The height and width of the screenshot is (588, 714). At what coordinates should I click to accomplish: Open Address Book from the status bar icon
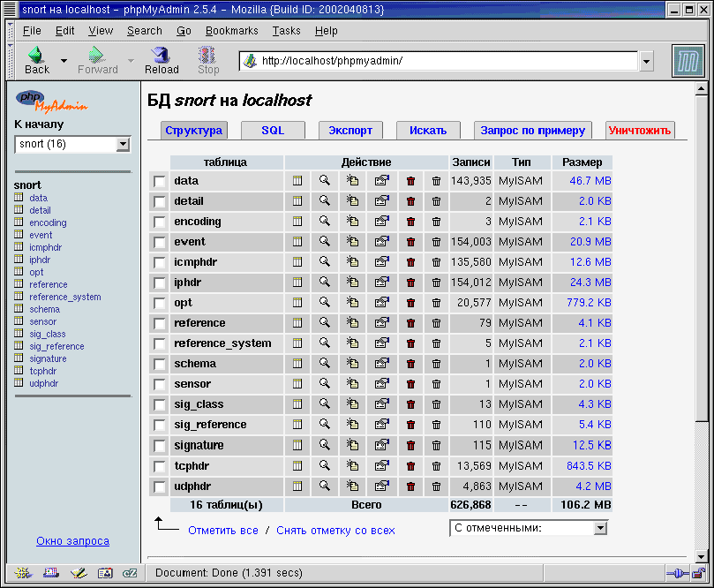click(x=105, y=573)
